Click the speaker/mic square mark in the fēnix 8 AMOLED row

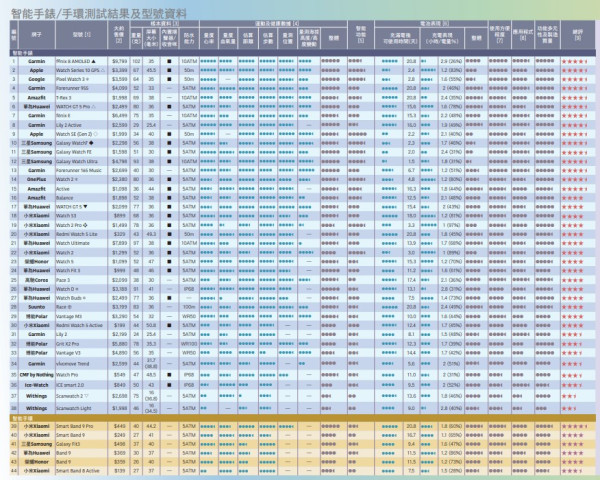168,61
